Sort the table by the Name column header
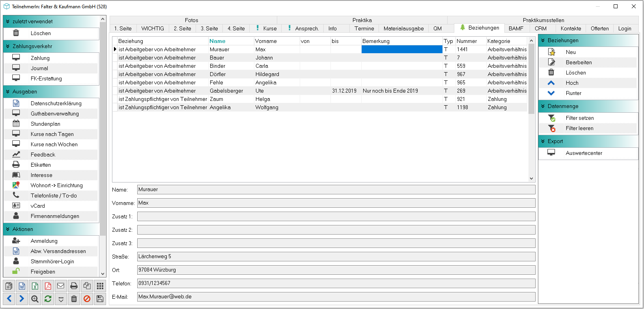 (231, 41)
